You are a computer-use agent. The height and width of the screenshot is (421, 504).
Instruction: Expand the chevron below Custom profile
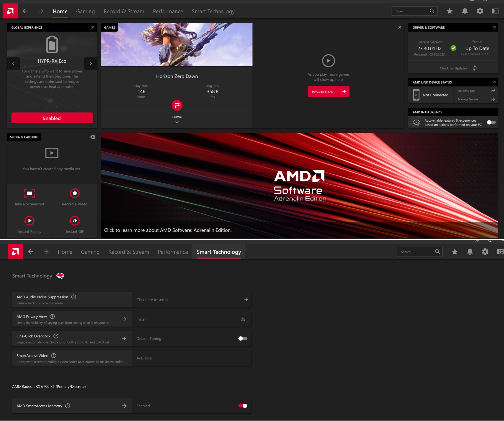tap(177, 122)
